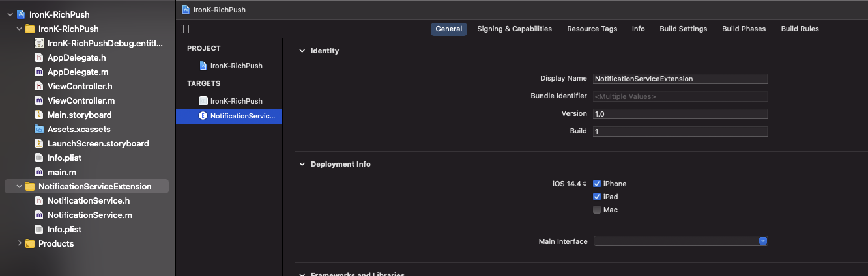868x276 pixels.
Task: Collapse the NotificationServiceExtension group
Action: click(x=20, y=186)
